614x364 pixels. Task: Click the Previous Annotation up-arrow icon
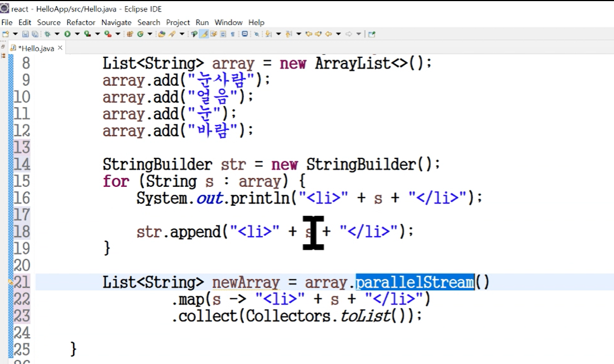coord(289,34)
